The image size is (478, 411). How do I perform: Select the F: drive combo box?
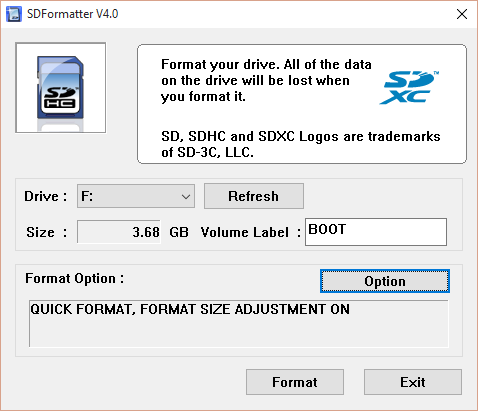[x=136, y=196]
